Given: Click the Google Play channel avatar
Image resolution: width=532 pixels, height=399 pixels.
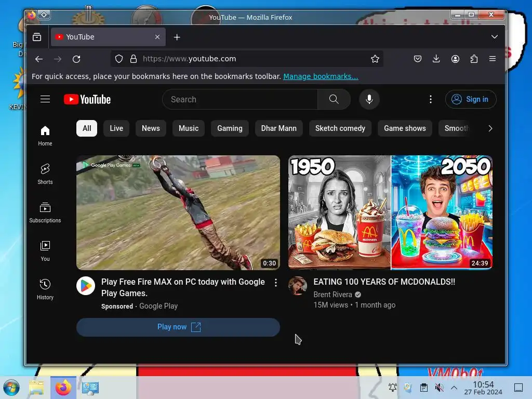Looking at the screenshot, I should click(x=86, y=286).
